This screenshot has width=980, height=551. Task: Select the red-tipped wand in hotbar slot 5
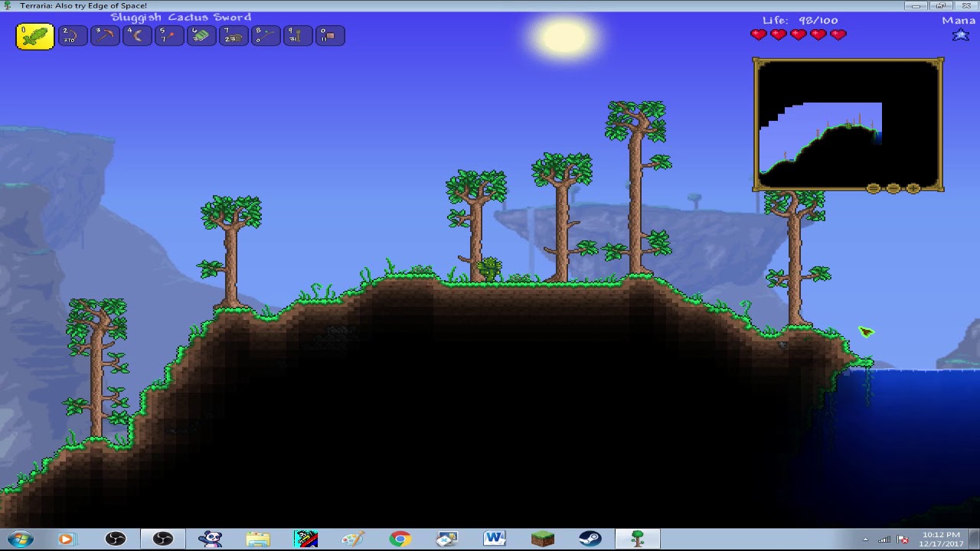[169, 35]
